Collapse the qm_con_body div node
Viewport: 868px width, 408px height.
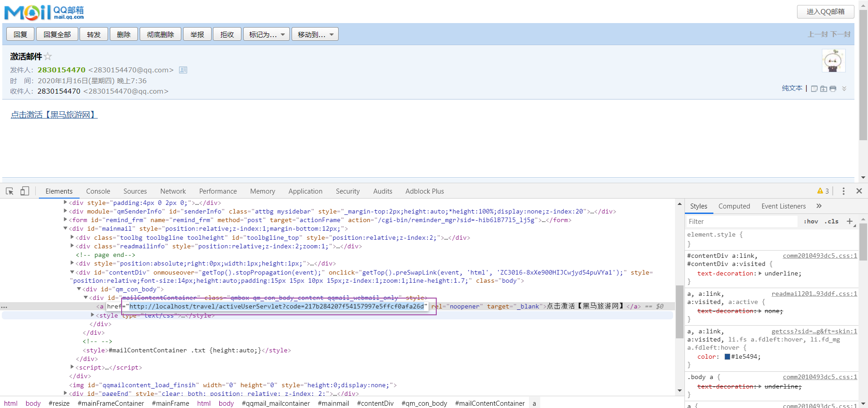(x=79, y=289)
